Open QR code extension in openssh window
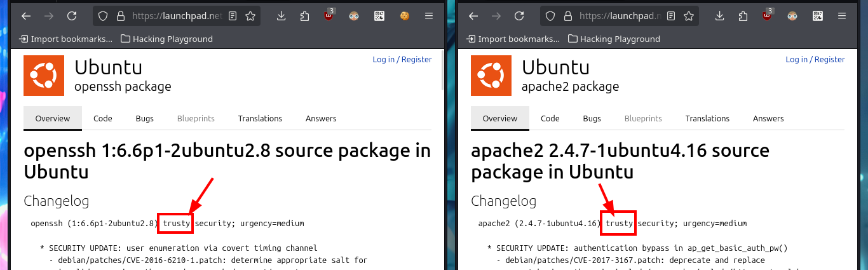This screenshot has width=868, height=270. [379, 16]
